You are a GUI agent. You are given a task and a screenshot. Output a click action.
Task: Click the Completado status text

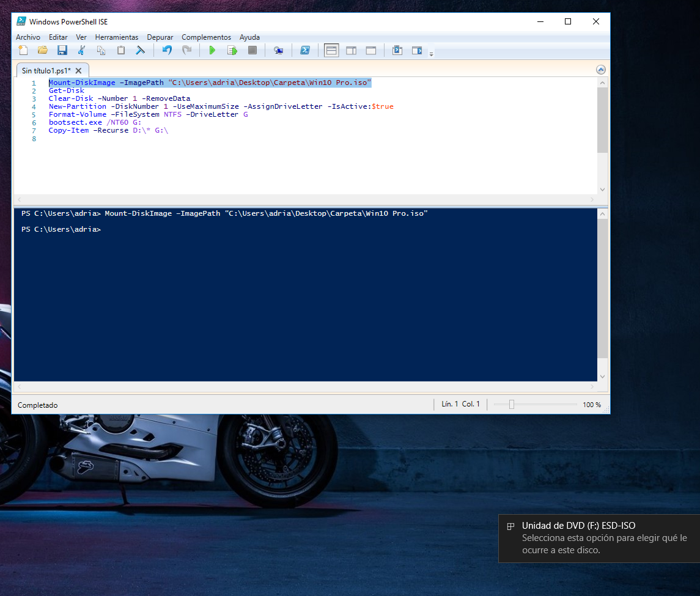37,405
